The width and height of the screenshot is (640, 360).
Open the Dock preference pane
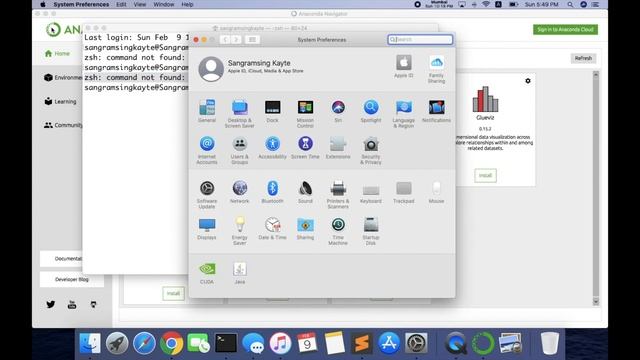tap(272, 111)
